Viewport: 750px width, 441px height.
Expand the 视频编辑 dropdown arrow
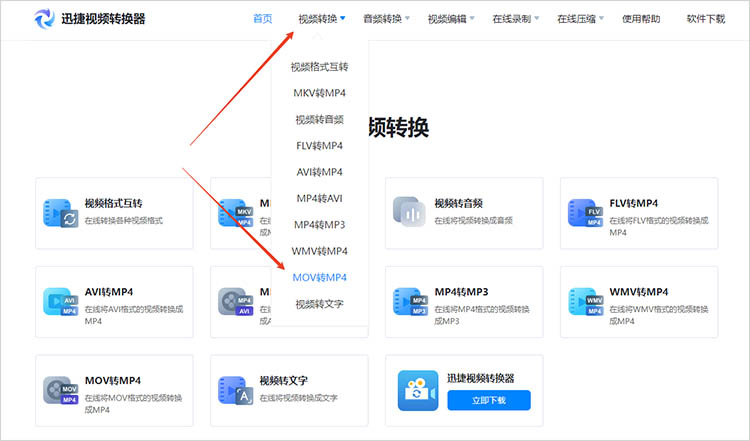click(472, 18)
